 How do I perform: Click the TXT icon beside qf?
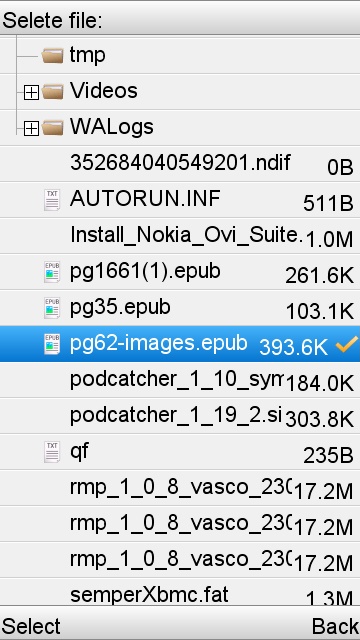52,452
